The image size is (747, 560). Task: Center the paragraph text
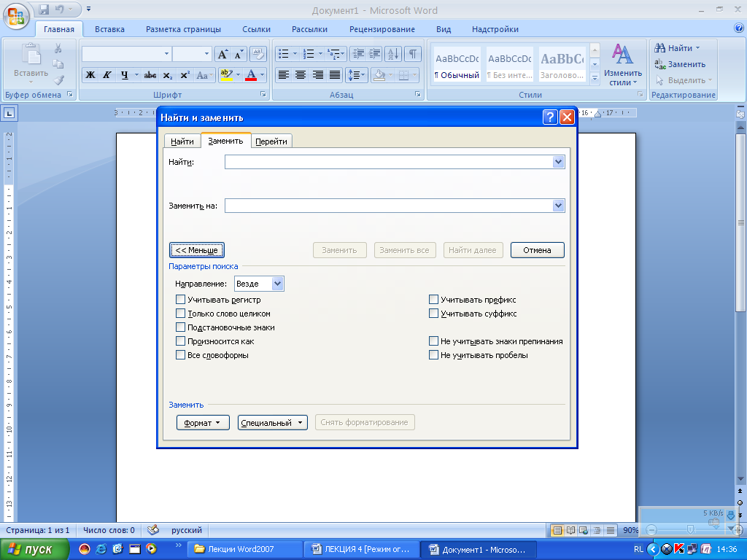click(301, 75)
